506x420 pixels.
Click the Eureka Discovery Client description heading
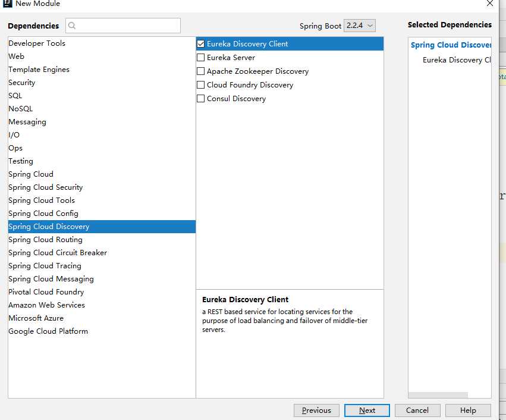point(245,300)
